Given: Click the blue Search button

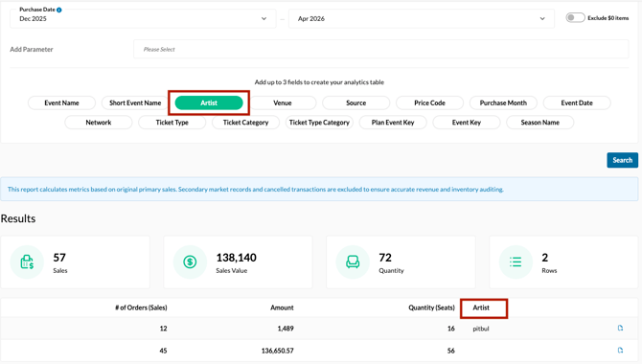Looking at the screenshot, I should click(x=622, y=160).
